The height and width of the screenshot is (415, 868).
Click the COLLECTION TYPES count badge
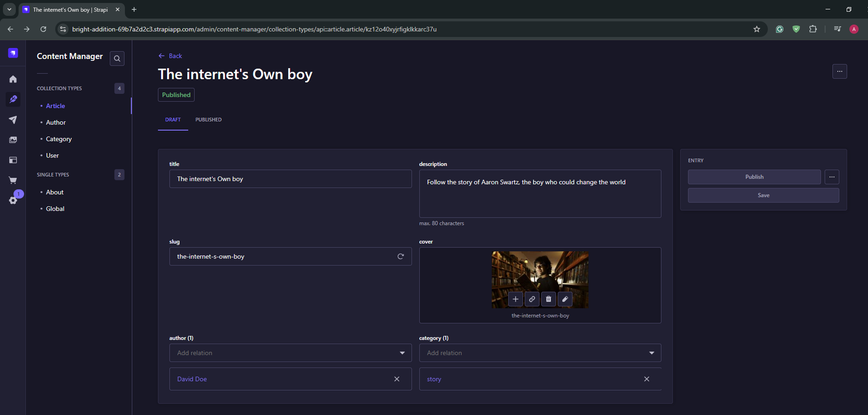(x=120, y=88)
